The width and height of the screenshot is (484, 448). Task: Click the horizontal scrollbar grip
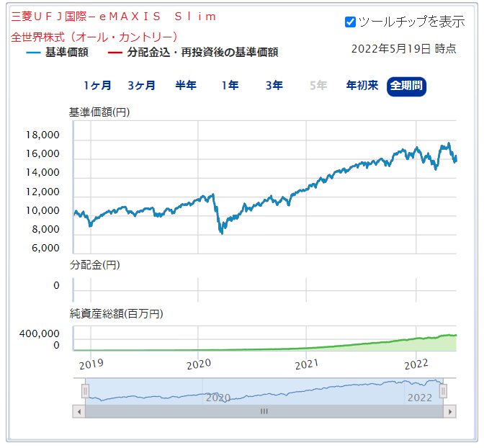264,411
